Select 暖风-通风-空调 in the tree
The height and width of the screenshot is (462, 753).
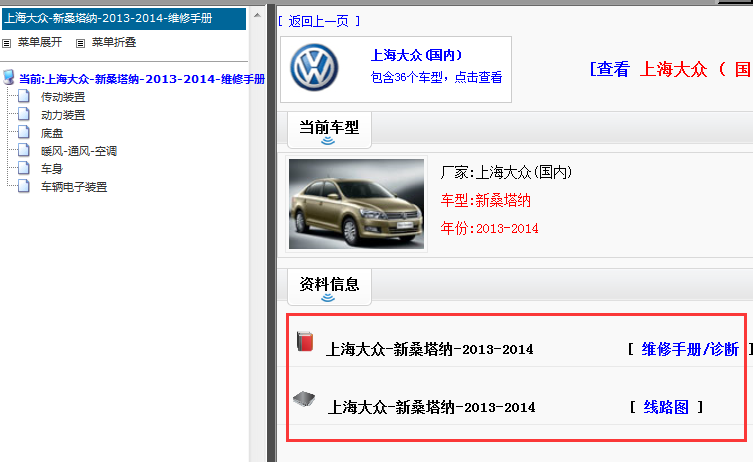pyautogui.click(x=79, y=151)
